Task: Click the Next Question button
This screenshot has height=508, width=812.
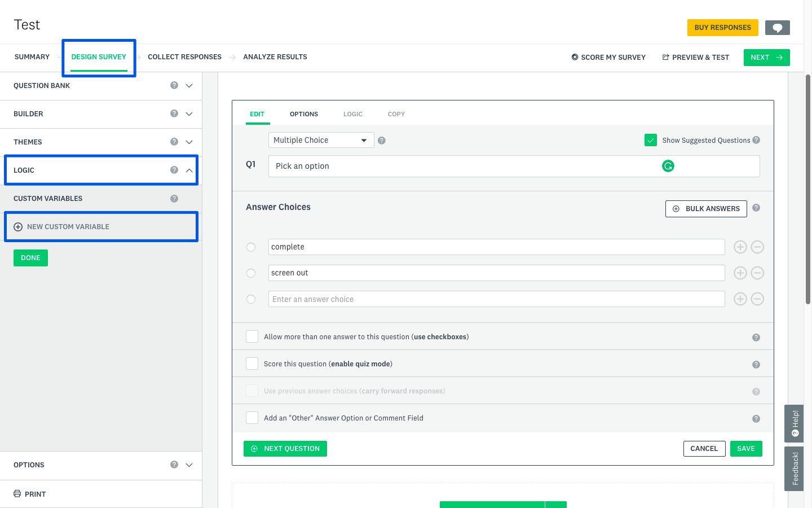Action: click(x=285, y=449)
